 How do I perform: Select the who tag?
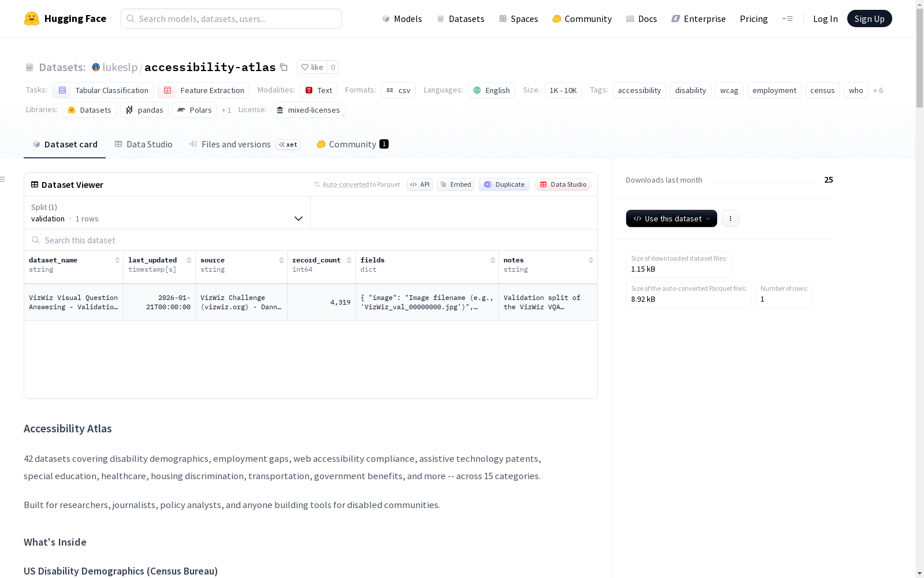click(x=856, y=90)
